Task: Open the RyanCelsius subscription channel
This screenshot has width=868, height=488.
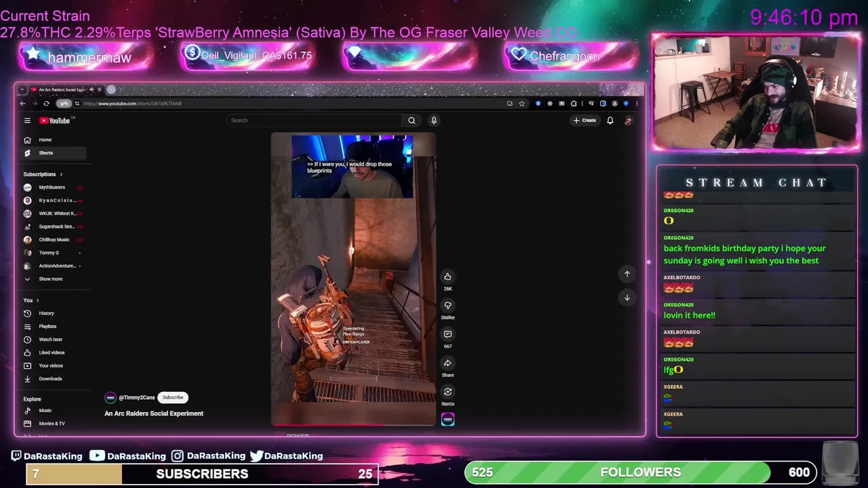Action: pyautogui.click(x=53, y=201)
